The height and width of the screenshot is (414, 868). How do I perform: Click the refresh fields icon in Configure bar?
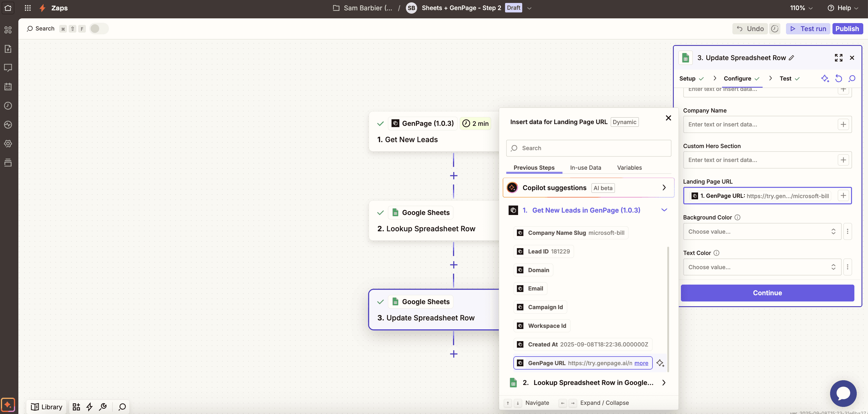(x=838, y=78)
